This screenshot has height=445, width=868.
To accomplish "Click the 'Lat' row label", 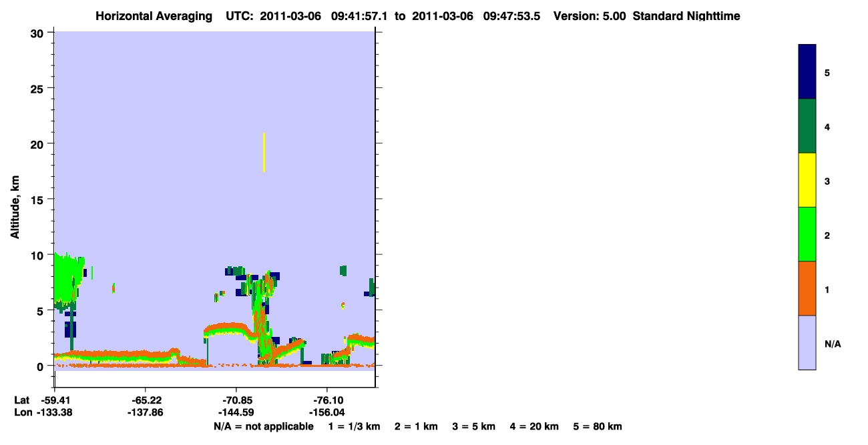I will coord(22,400).
